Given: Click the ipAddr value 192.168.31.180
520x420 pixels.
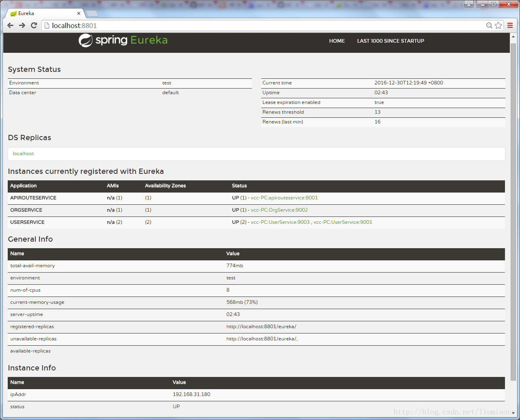Looking at the screenshot, I should [x=191, y=394].
